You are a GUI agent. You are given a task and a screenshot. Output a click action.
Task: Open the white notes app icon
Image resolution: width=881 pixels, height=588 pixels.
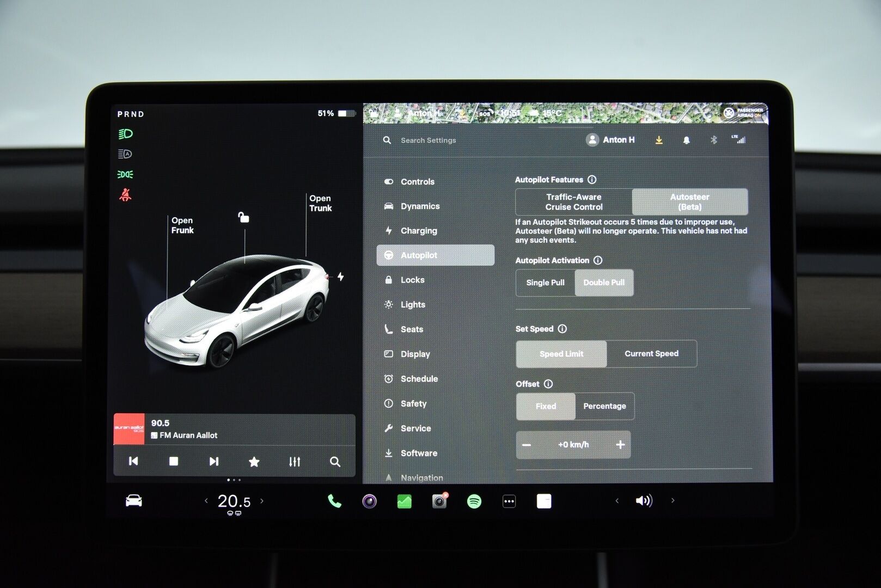click(x=544, y=501)
